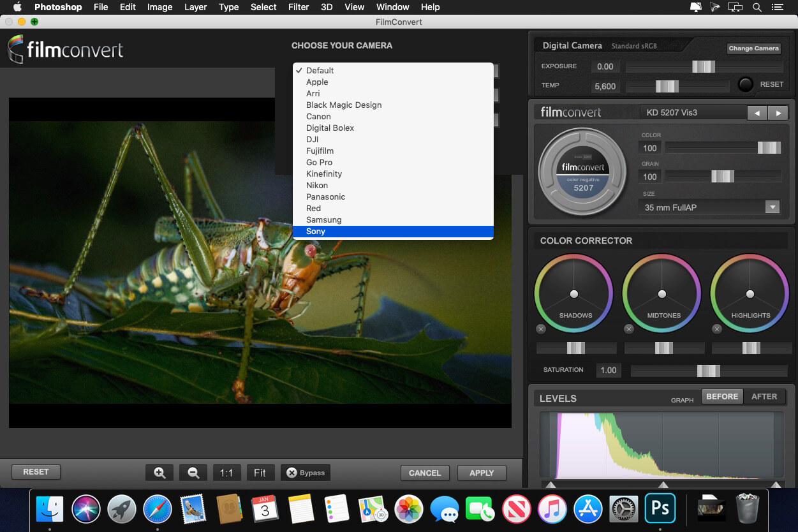Reset the Midtones color wheel
The width and height of the screenshot is (798, 532).
click(629, 329)
